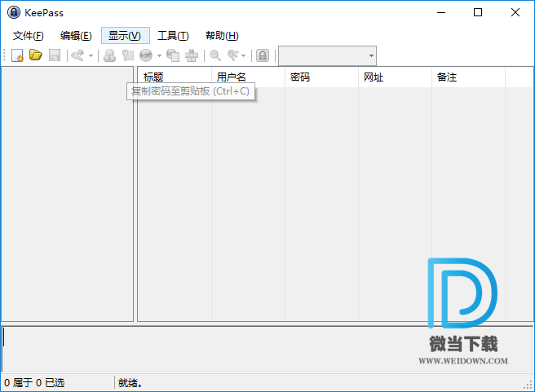This screenshot has width=535, height=392.
Task: Click the New database toolbar icon
Action: click(17, 55)
